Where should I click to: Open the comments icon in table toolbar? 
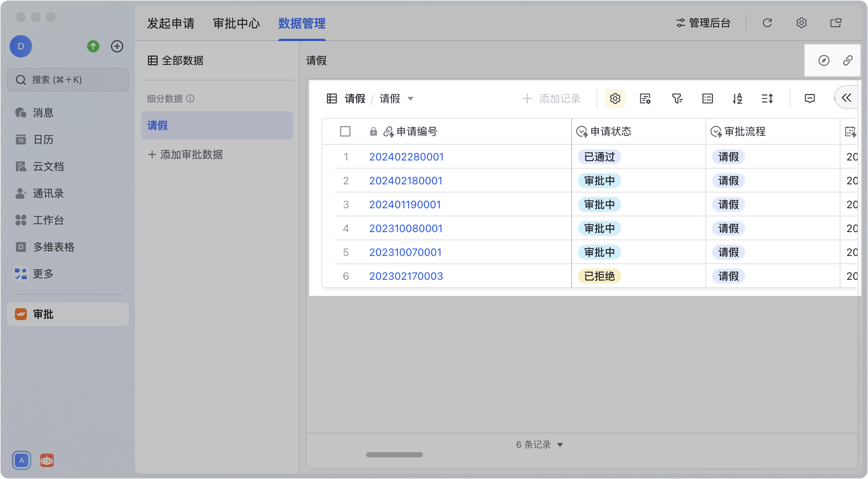tap(809, 98)
